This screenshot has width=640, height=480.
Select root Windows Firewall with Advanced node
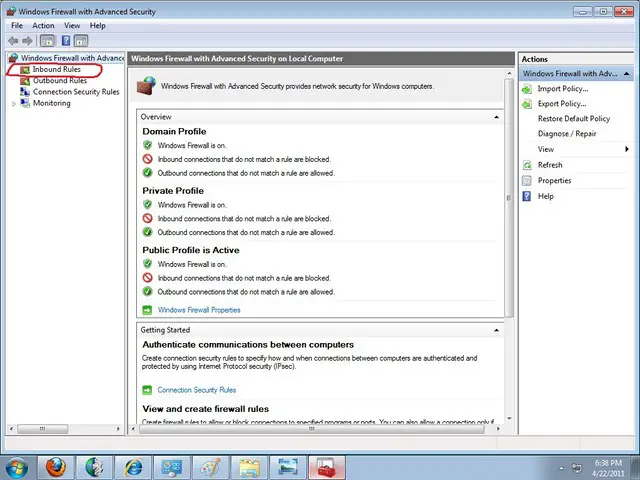(x=72, y=58)
